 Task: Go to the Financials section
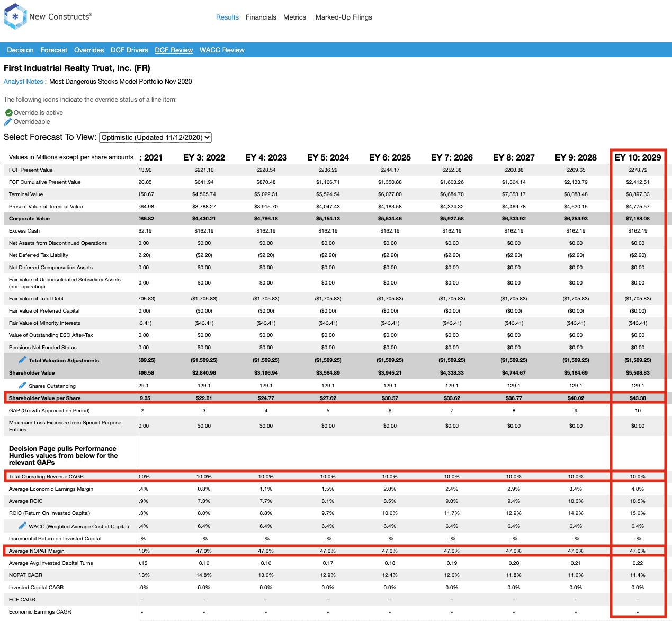pos(261,17)
